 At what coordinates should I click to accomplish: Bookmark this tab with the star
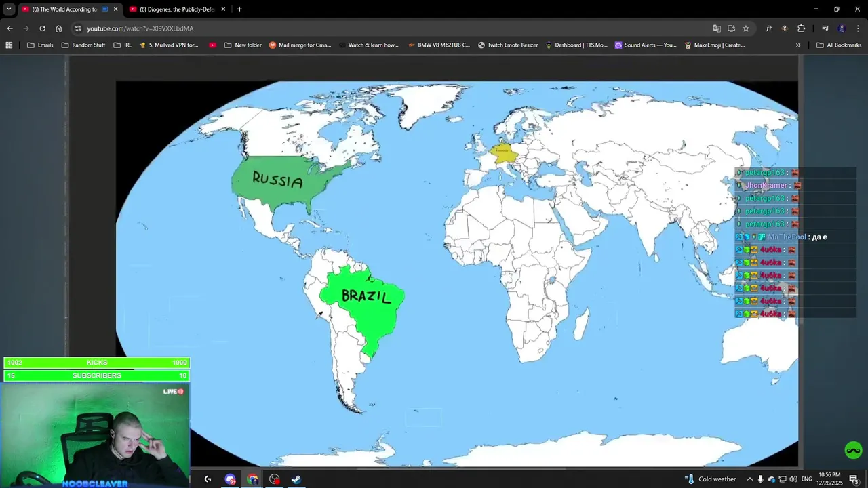pyautogui.click(x=746, y=28)
